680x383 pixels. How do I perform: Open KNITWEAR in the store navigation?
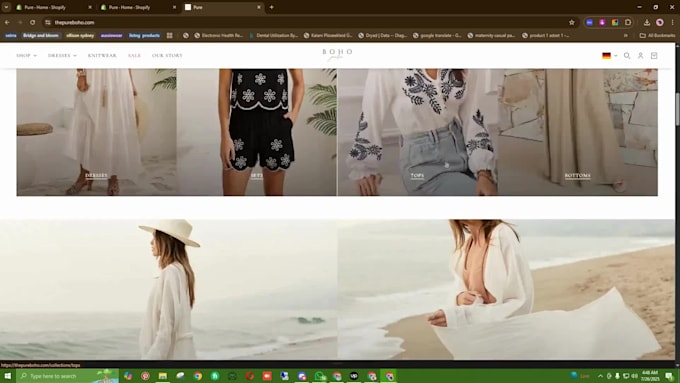(102, 56)
